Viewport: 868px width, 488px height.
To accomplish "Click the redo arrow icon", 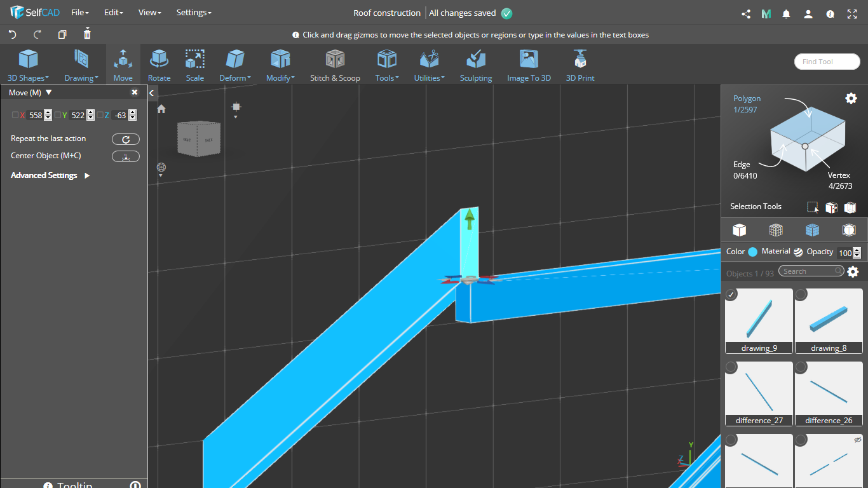I will (37, 34).
